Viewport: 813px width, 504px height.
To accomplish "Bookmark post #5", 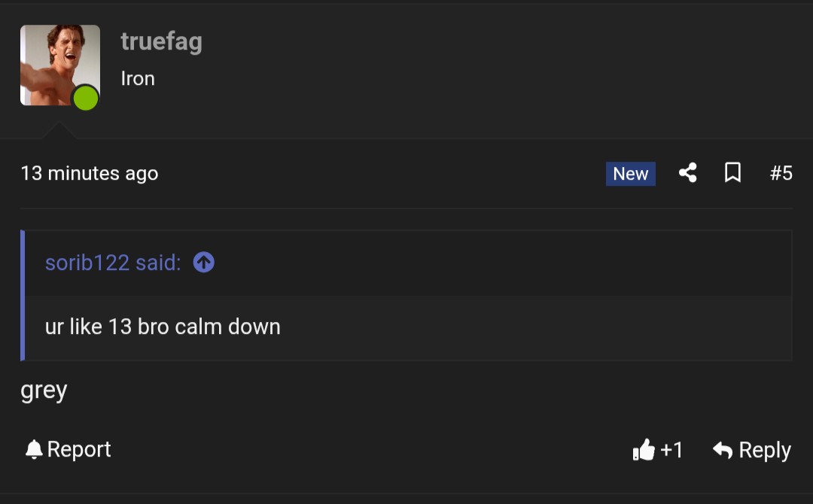I will (x=732, y=174).
